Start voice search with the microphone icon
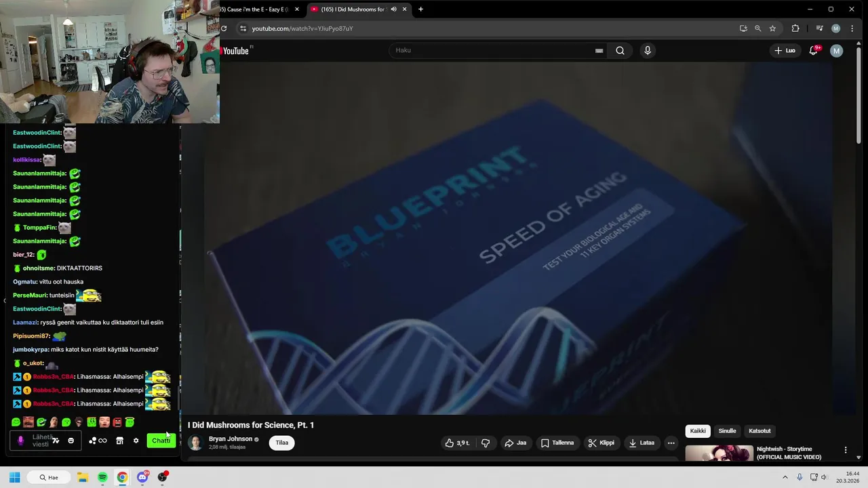 pyautogui.click(x=648, y=50)
